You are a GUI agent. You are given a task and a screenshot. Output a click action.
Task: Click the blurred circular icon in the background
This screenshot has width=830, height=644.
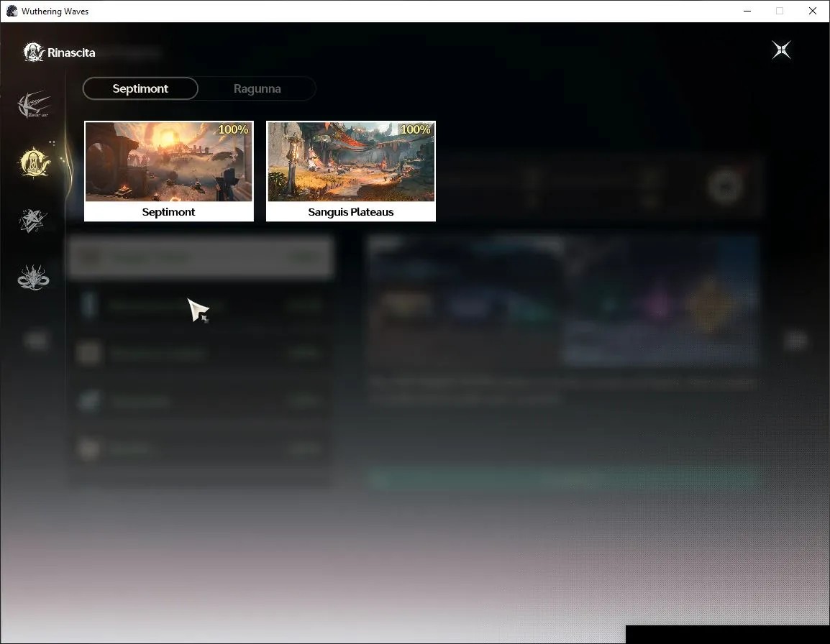(x=726, y=187)
